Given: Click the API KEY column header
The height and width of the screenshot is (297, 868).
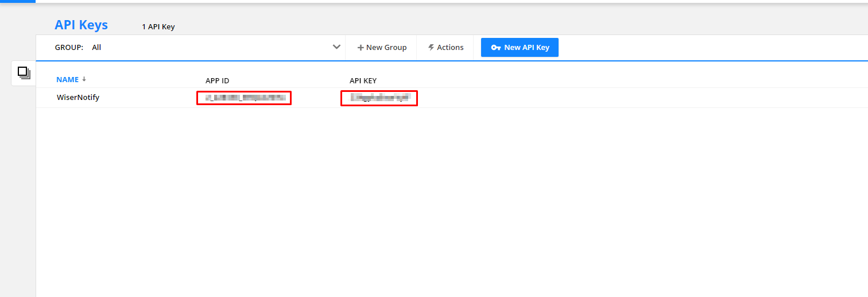Looking at the screenshot, I should tap(363, 80).
